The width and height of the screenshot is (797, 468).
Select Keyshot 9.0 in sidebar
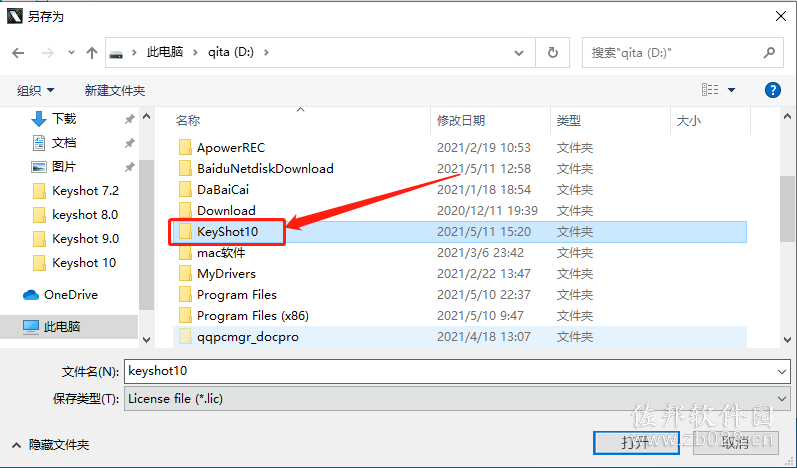click(85, 239)
